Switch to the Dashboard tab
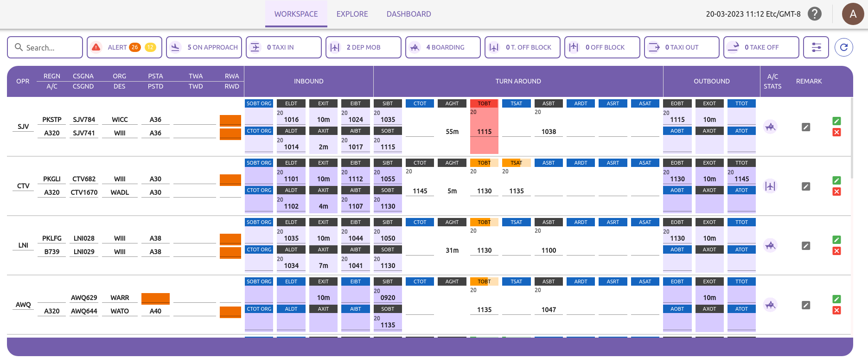 coord(408,14)
